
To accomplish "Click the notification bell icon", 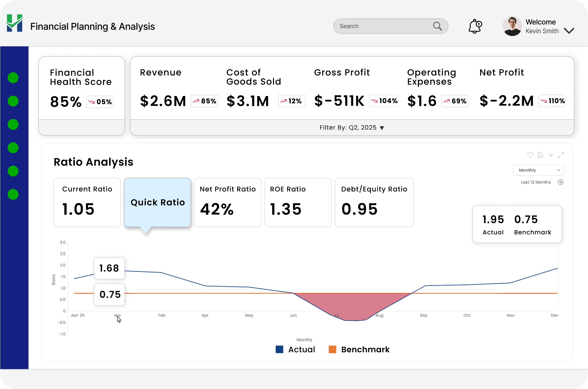I will coord(475,26).
